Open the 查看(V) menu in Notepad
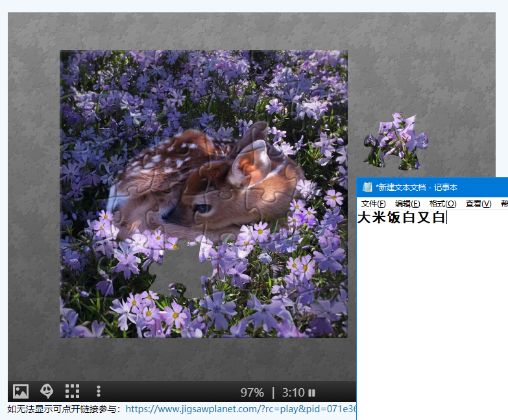 [x=478, y=204]
